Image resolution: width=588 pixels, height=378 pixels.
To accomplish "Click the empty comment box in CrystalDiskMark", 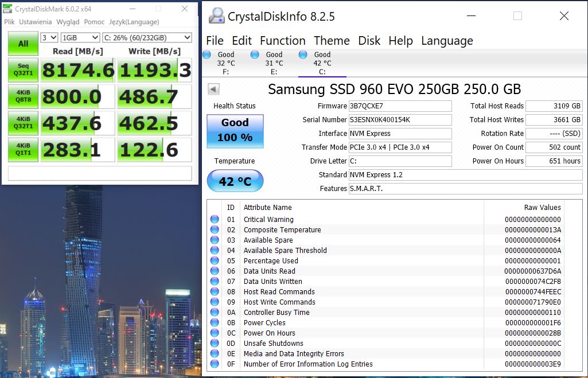I will click(x=100, y=173).
